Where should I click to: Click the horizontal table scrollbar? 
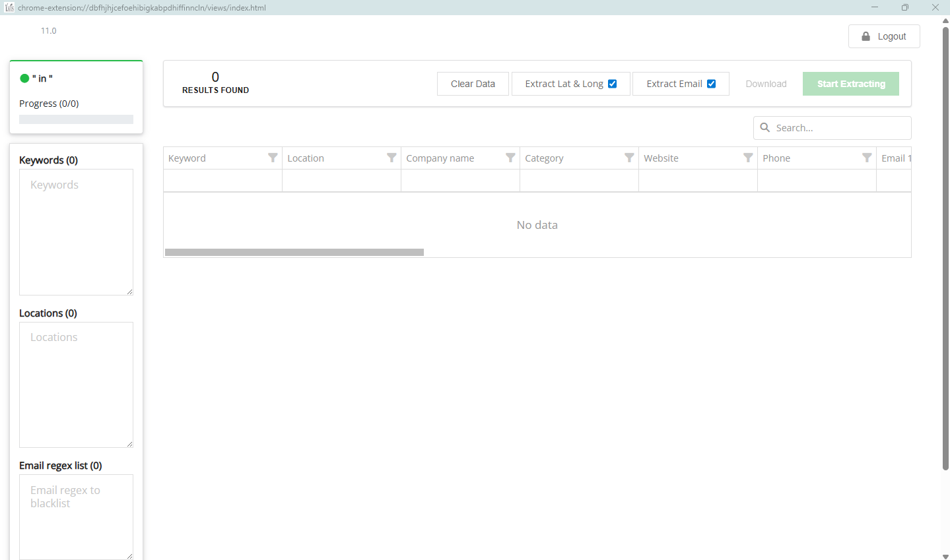[294, 252]
